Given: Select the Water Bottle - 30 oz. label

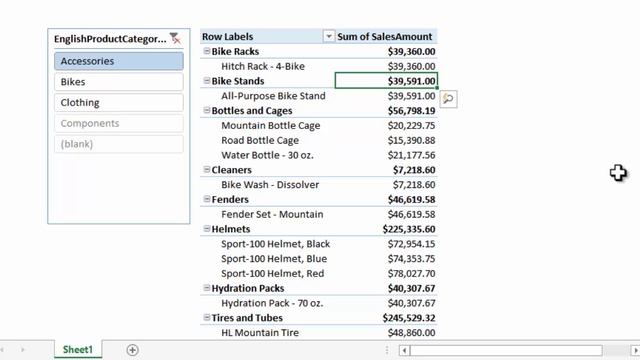Looking at the screenshot, I should click(267, 155).
